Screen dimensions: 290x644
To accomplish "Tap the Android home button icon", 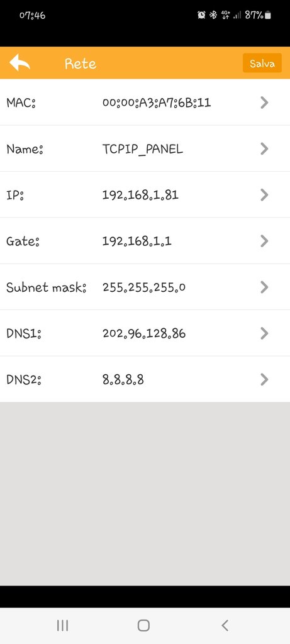I will click(143, 626).
